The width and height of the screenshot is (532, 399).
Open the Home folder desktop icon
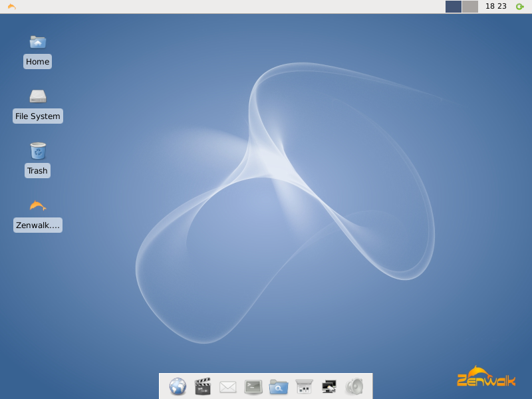pos(38,42)
